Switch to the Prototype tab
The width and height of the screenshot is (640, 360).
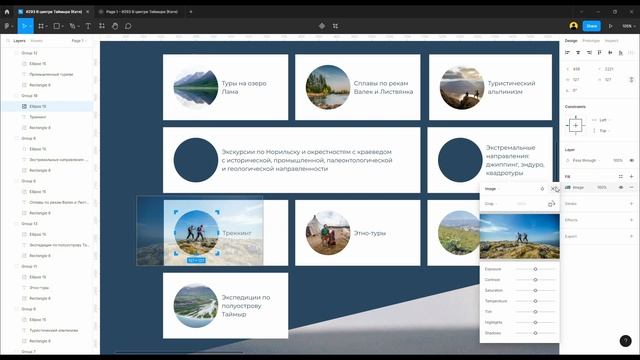(x=591, y=41)
